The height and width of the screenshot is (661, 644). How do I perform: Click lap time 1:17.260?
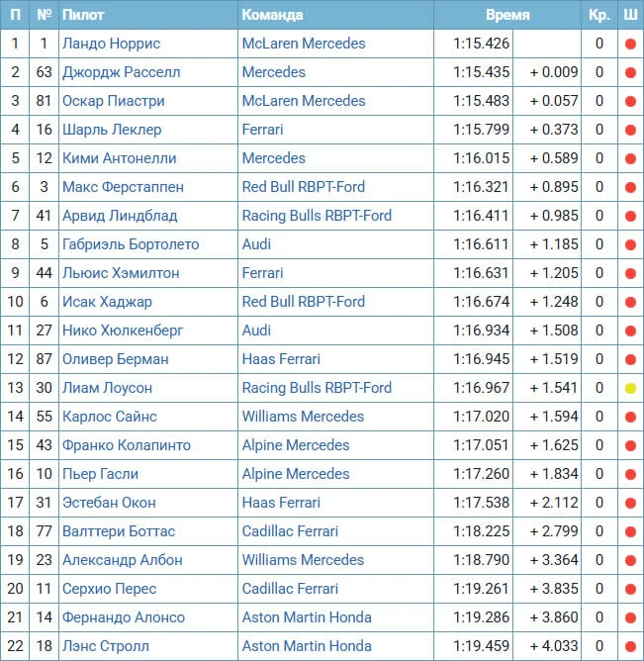point(481,473)
